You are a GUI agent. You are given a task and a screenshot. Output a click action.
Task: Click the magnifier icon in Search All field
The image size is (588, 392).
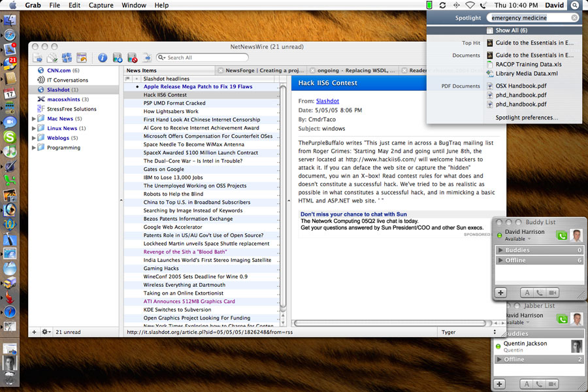(x=161, y=57)
